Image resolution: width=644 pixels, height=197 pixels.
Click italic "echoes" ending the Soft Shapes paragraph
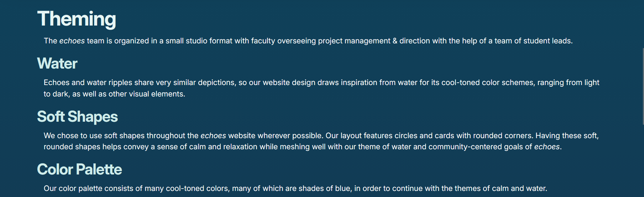point(547,147)
